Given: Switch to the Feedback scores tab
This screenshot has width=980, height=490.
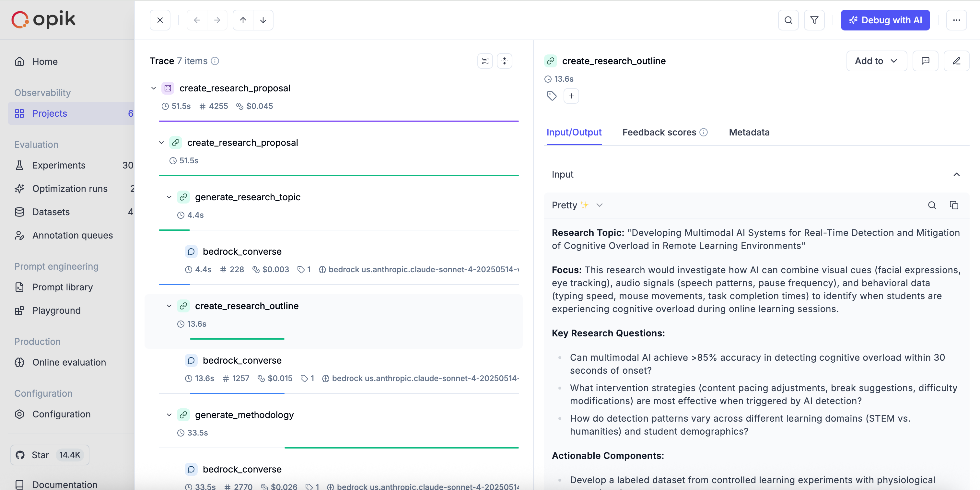Looking at the screenshot, I should click(x=659, y=133).
